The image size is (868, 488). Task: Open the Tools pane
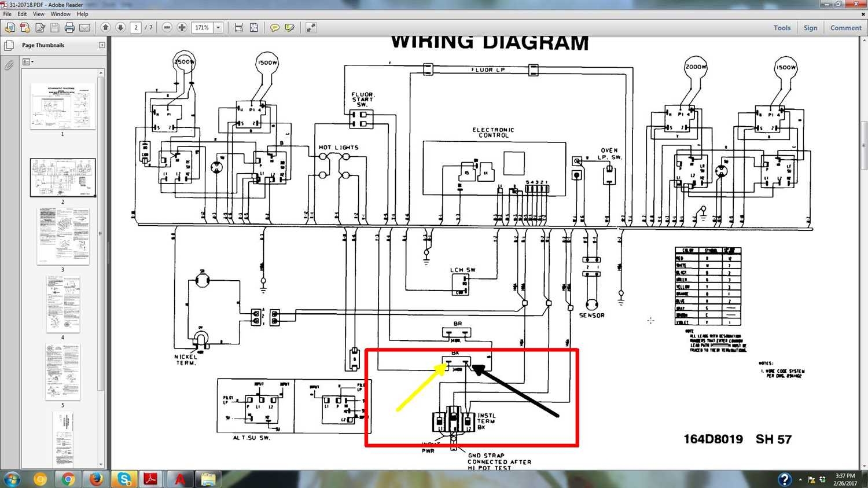(x=782, y=27)
